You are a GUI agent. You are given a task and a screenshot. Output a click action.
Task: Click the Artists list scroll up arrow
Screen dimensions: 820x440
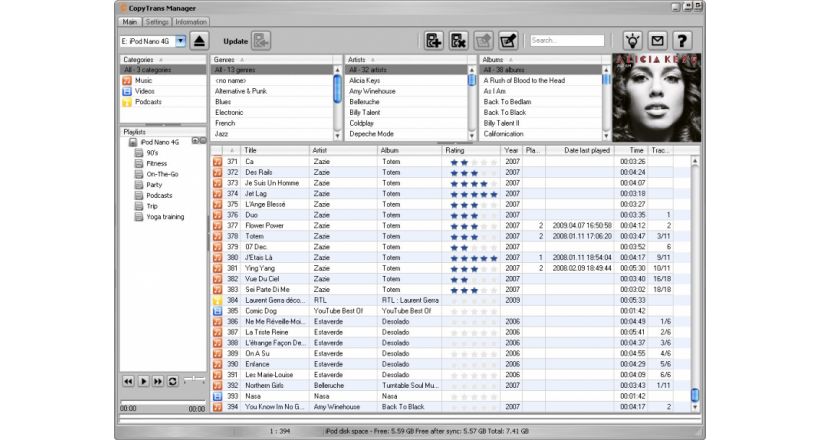pos(472,70)
